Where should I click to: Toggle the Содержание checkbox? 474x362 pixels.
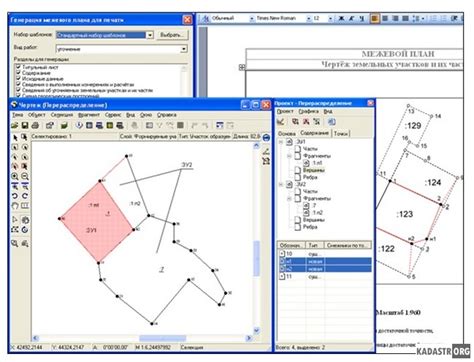tap(18, 72)
